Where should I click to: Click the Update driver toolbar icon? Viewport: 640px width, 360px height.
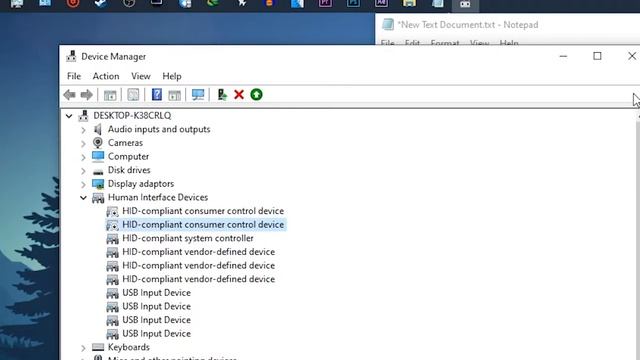(x=222, y=95)
